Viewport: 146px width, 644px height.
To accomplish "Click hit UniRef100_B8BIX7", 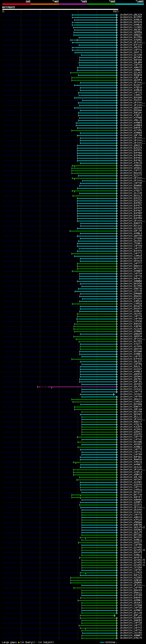I will coord(131,422).
